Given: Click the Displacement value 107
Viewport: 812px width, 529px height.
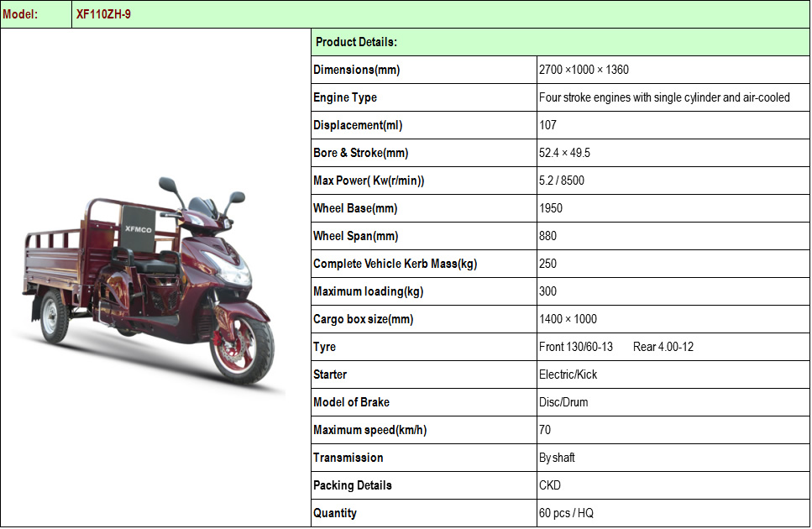Looking at the screenshot, I should [547, 125].
